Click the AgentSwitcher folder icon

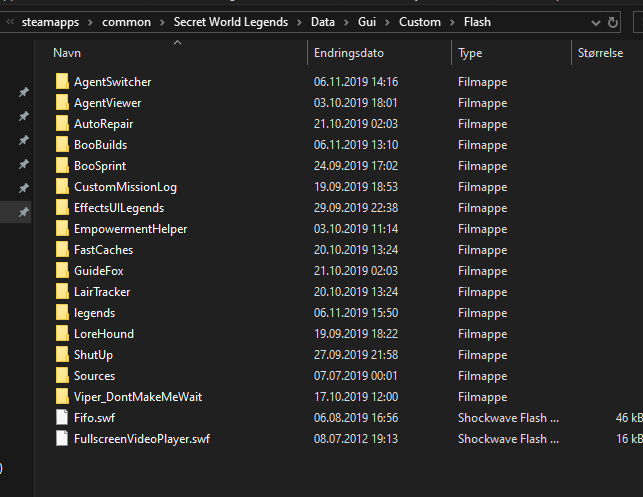(x=62, y=82)
